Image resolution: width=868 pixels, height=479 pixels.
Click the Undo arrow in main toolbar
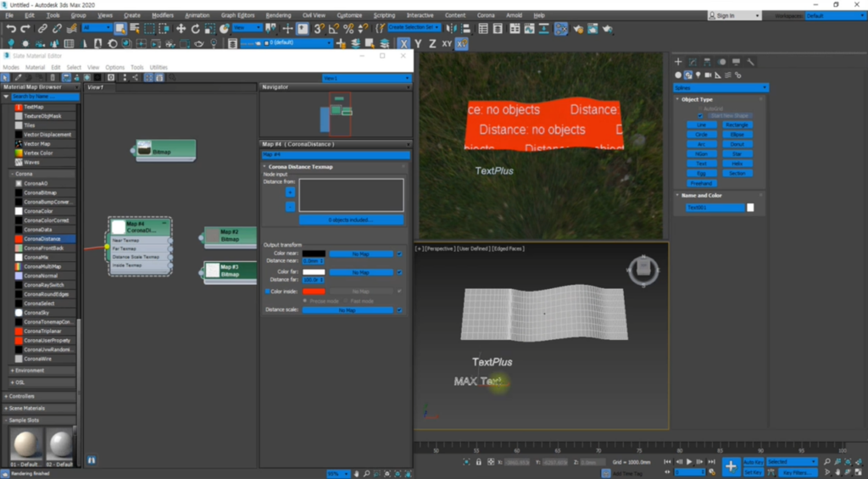[x=10, y=29]
